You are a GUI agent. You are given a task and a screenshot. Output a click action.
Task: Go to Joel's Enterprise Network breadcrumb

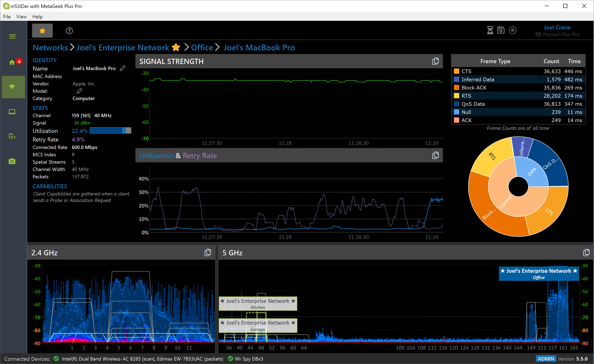pos(123,47)
